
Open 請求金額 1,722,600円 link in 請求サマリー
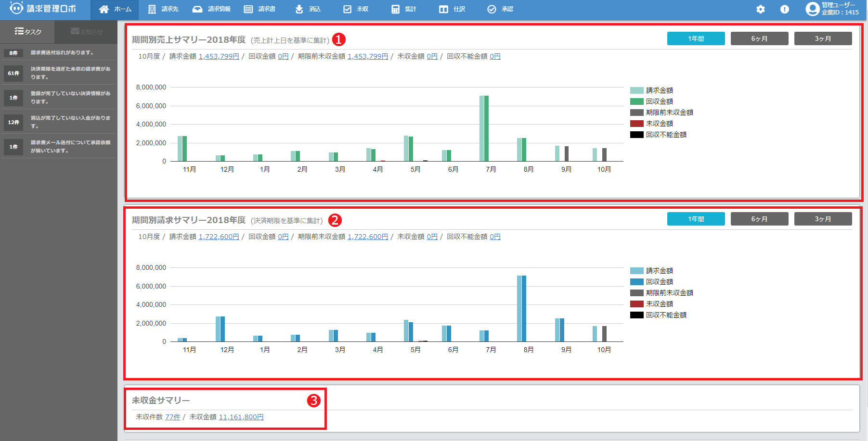click(219, 237)
